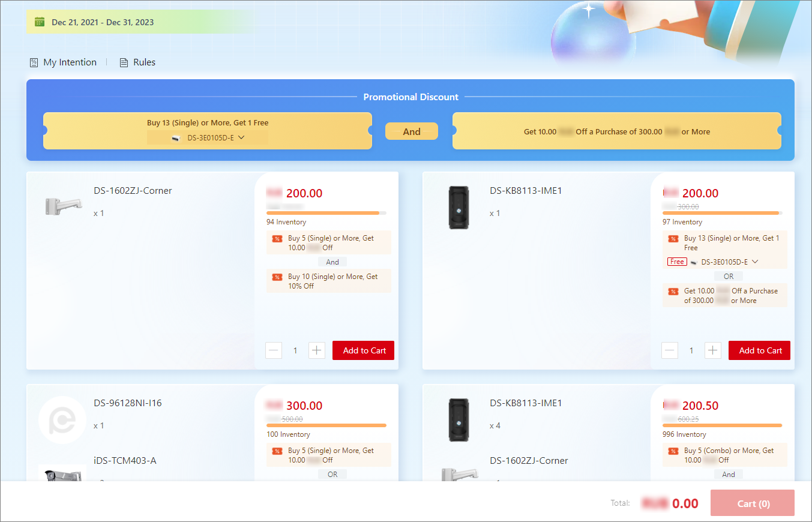Click the "And" badge between the banner coupons
812x522 pixels.
pos(412,131)
